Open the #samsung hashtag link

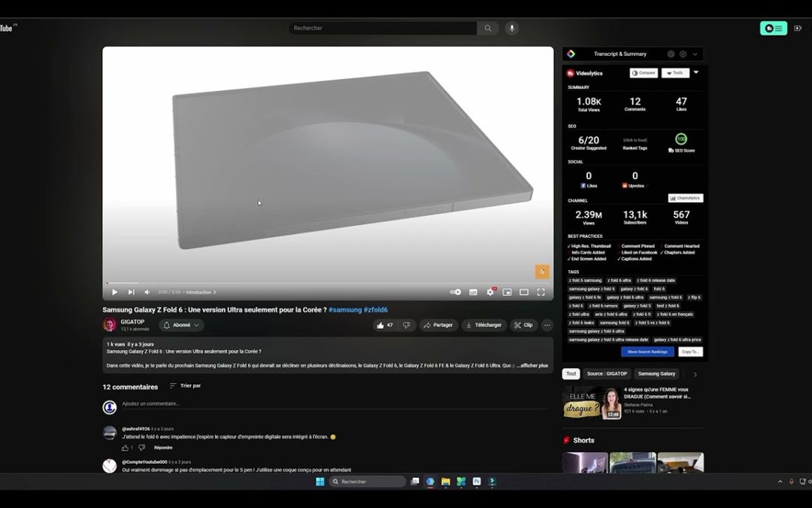tap(345, 310)
